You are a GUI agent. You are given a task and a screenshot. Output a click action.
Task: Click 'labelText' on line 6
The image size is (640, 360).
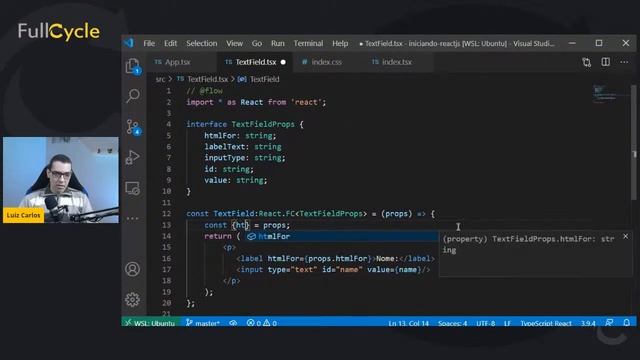pyautogui.click(x=225, y=147)
